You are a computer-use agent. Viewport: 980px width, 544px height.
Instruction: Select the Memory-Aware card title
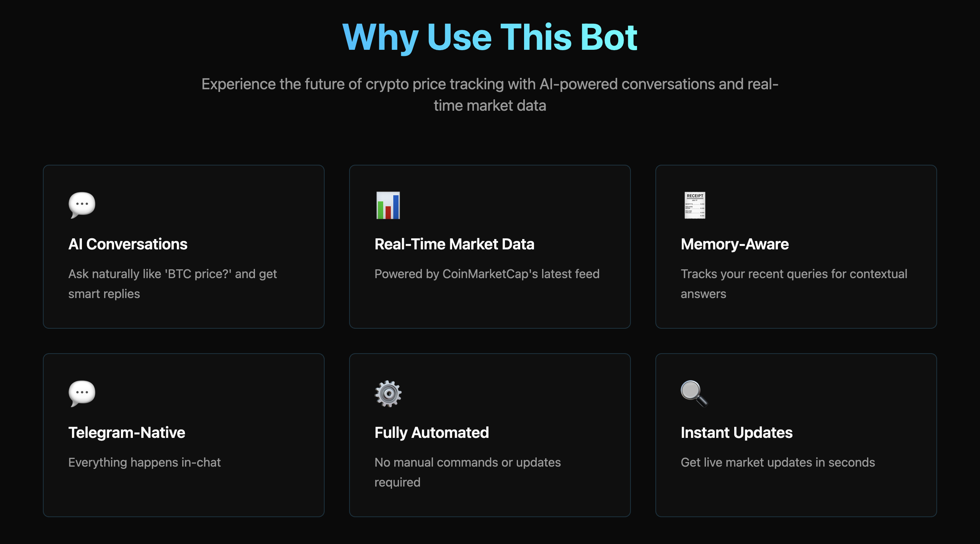(735, 244)
